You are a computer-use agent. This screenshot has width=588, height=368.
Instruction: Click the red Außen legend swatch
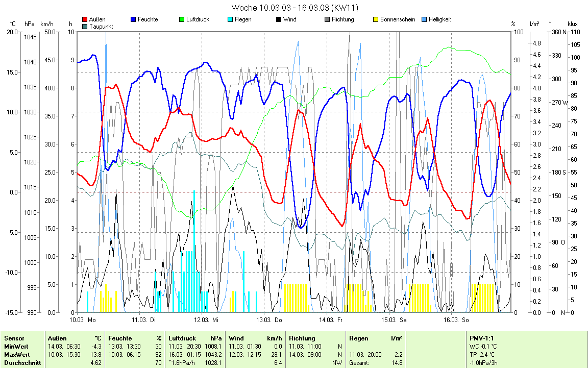(x=85, y=20)
